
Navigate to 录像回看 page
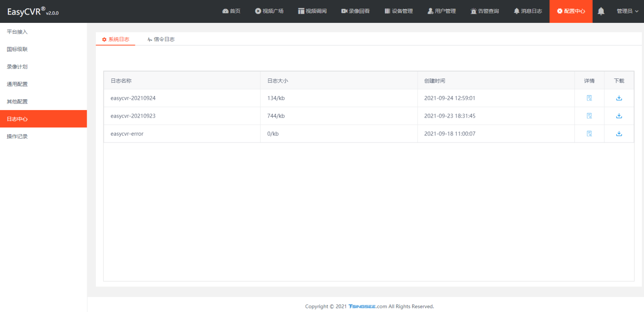tap(355, 11)
